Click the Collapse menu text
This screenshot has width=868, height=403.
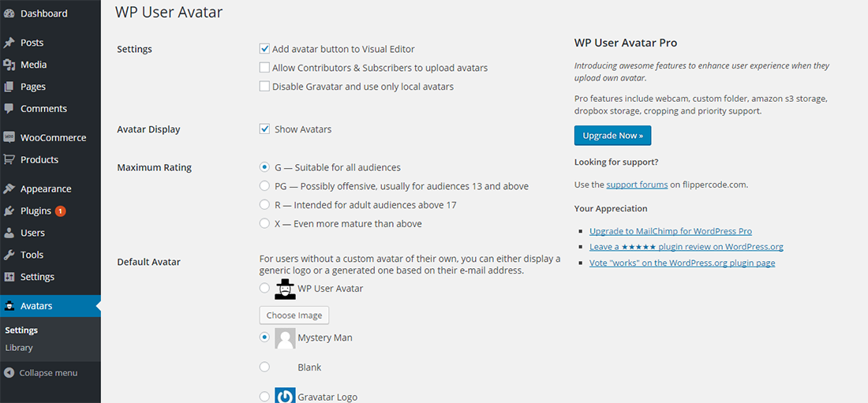48,373
